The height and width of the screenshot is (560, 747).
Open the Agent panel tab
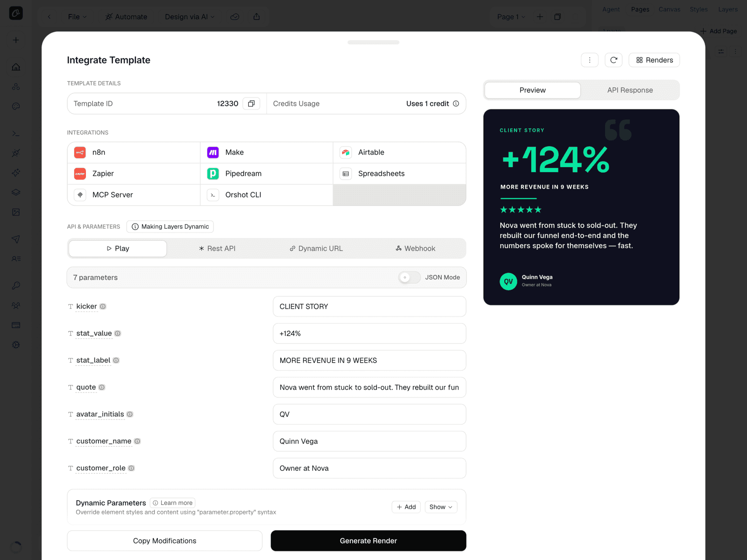611,9
